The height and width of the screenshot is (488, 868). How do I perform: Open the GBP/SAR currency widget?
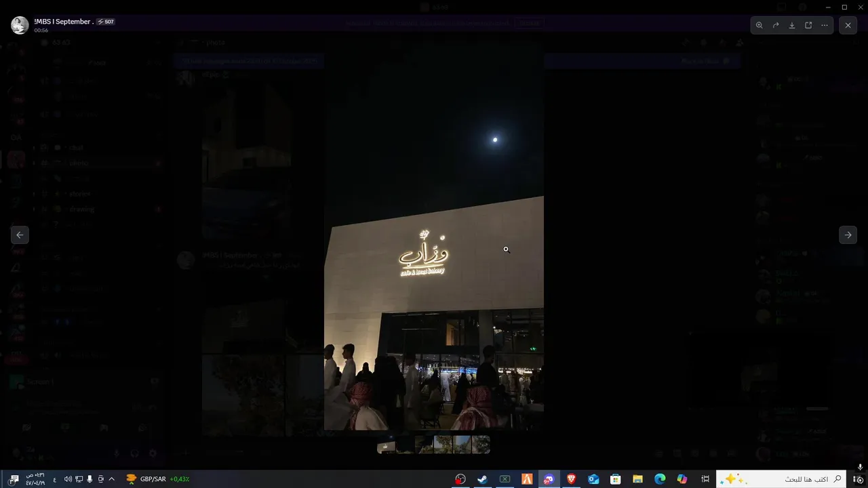click(x=157, y=479)
